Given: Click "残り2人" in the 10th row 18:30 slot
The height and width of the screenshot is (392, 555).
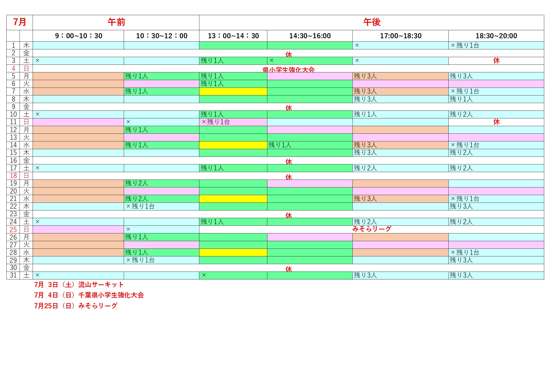Looking at the screenshot, I should pos(461,114).
